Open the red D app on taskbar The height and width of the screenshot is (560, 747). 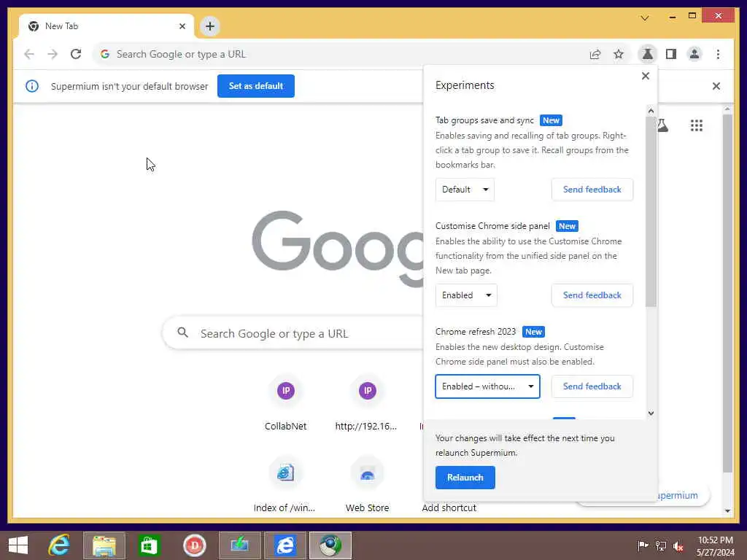click(194, 545)
